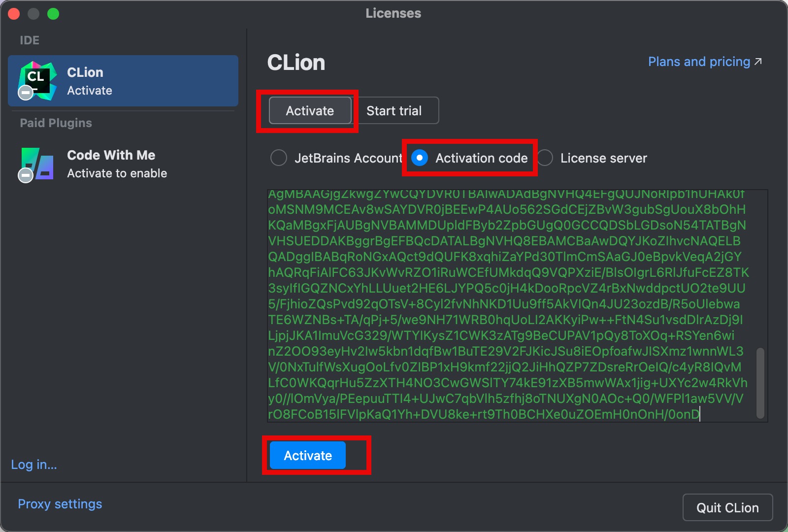This screenshot has width=788, height=532.
Task: Click inside the activation code text area
Action: [x=507, y=305]
